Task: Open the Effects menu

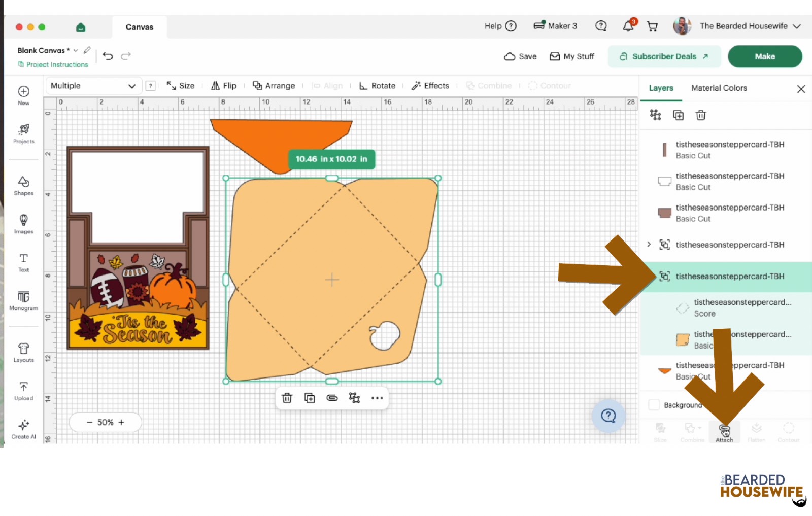Action: 430,86
